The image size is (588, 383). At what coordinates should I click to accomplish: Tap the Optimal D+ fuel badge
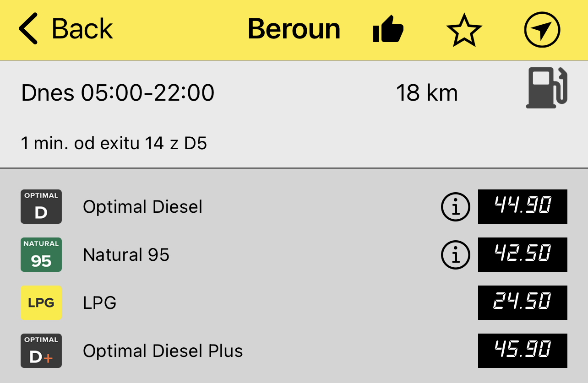[x=41, y=351]
